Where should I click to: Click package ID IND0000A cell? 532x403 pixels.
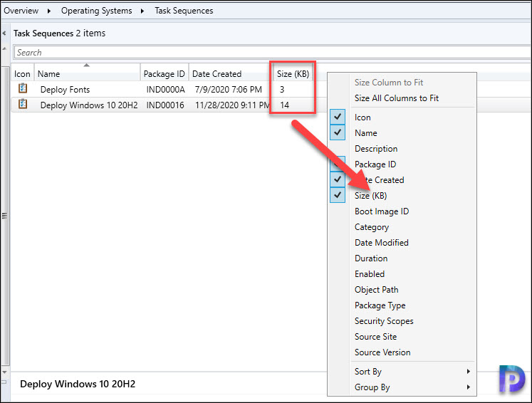(165, 90)
